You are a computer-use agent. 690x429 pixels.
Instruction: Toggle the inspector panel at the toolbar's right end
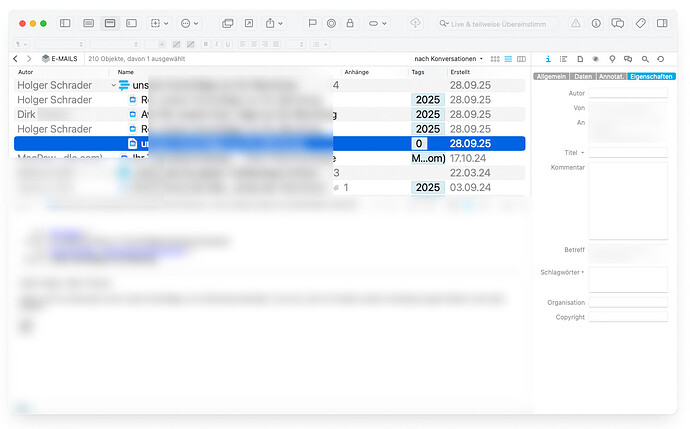click(661, 22)
